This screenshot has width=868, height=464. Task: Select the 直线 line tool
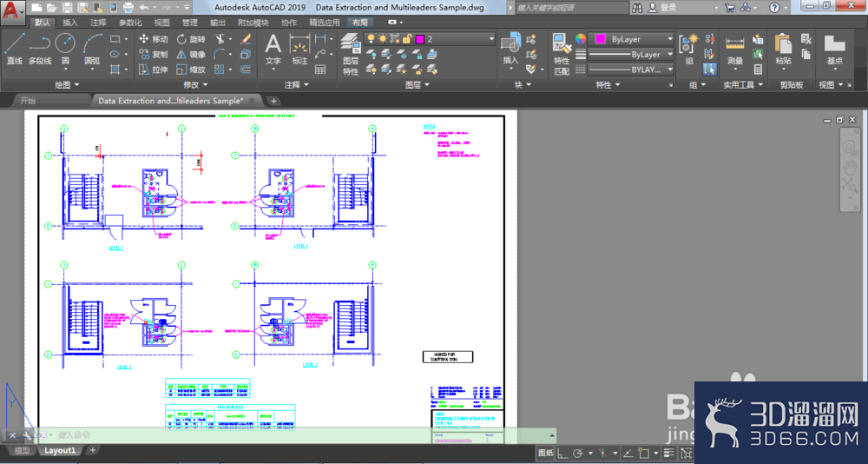[14, 50]
